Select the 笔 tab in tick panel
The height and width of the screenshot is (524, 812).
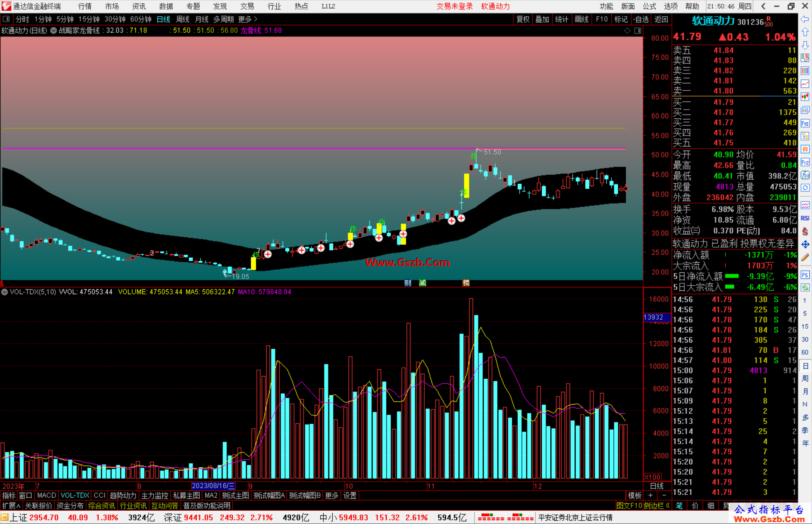click(679, 506)
